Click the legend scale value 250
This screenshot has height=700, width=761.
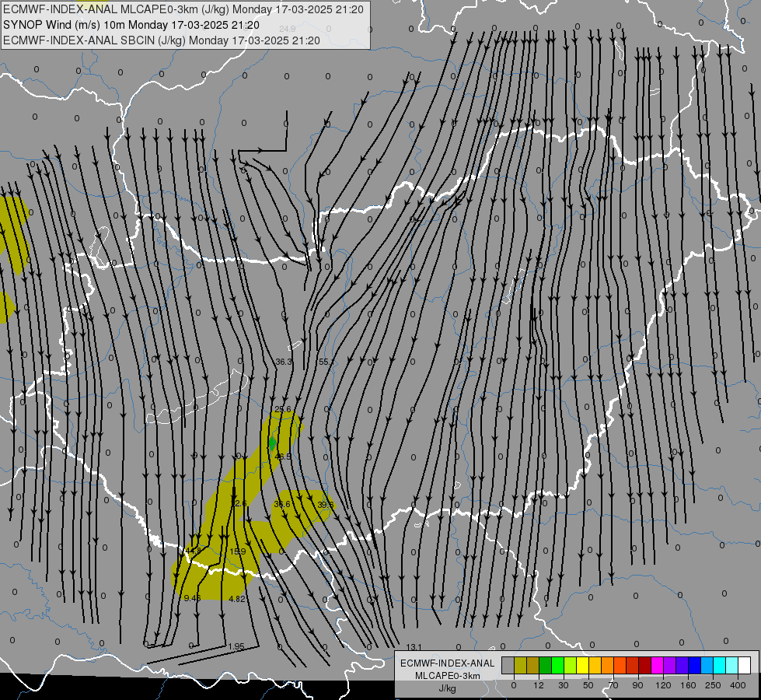[x=713, y=685]
